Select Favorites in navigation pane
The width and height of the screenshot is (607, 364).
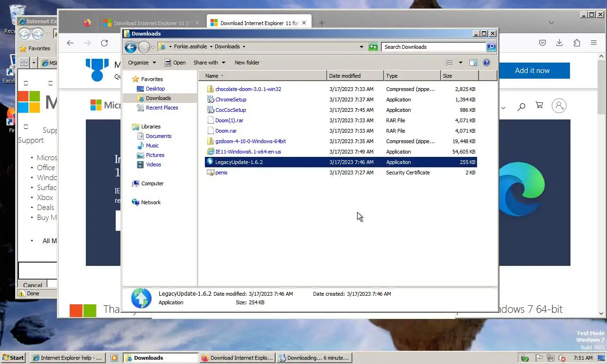[152, 79]
